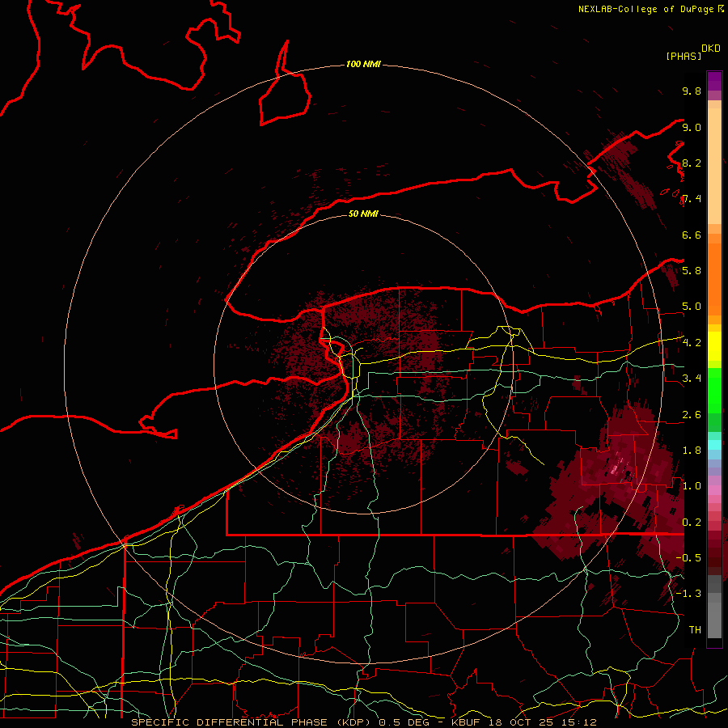Click the [PHAS] label above color scale
Screen dimensions: 728x728
tap(683, 56)
